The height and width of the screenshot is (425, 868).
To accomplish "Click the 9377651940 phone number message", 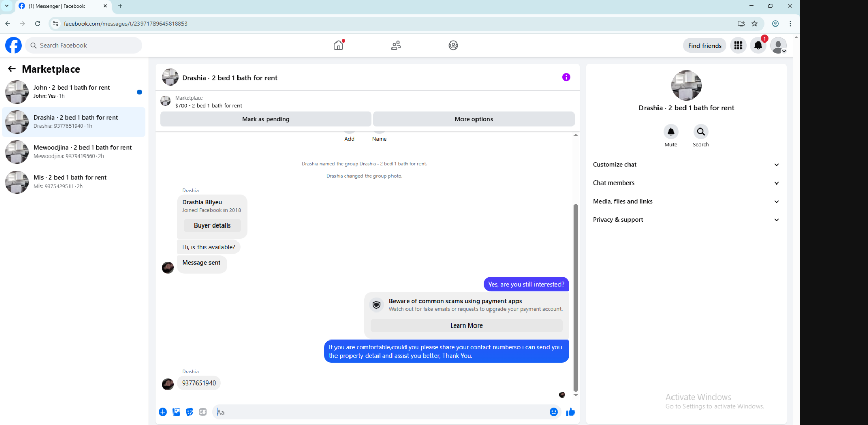I will click(x=199, y=383).
